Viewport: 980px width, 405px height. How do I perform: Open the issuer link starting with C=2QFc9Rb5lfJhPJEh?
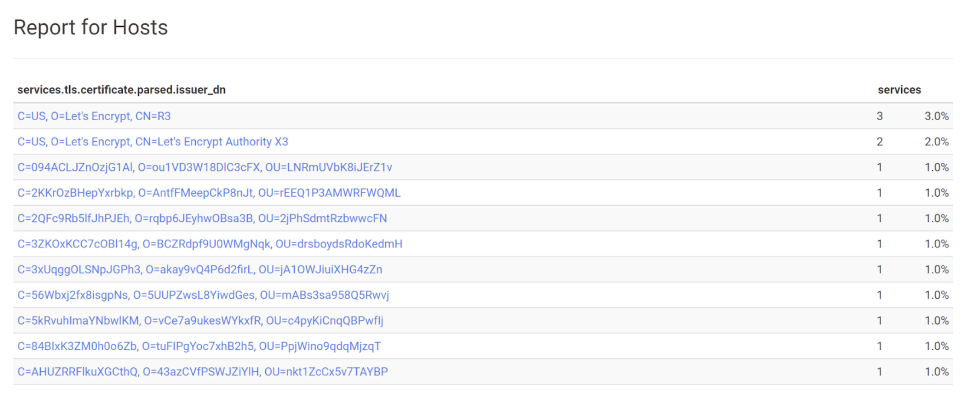(202, 219)
